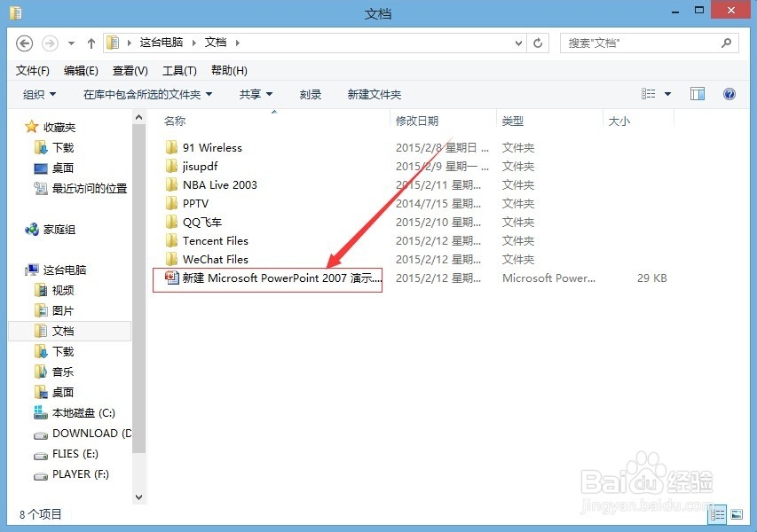Click the sidebar scrollbar down arrow

click(139, 497)
